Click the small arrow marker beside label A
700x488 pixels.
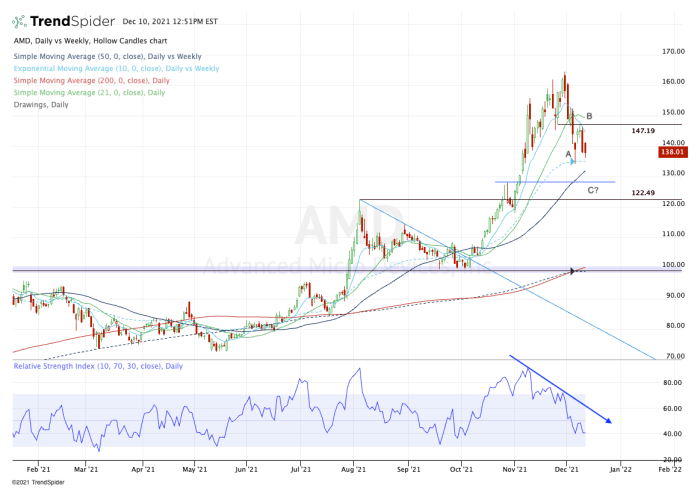(x=574, y=161)
